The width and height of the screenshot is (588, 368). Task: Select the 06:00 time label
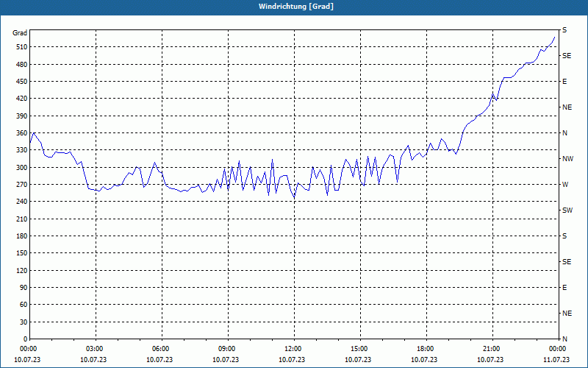[160, 349]
